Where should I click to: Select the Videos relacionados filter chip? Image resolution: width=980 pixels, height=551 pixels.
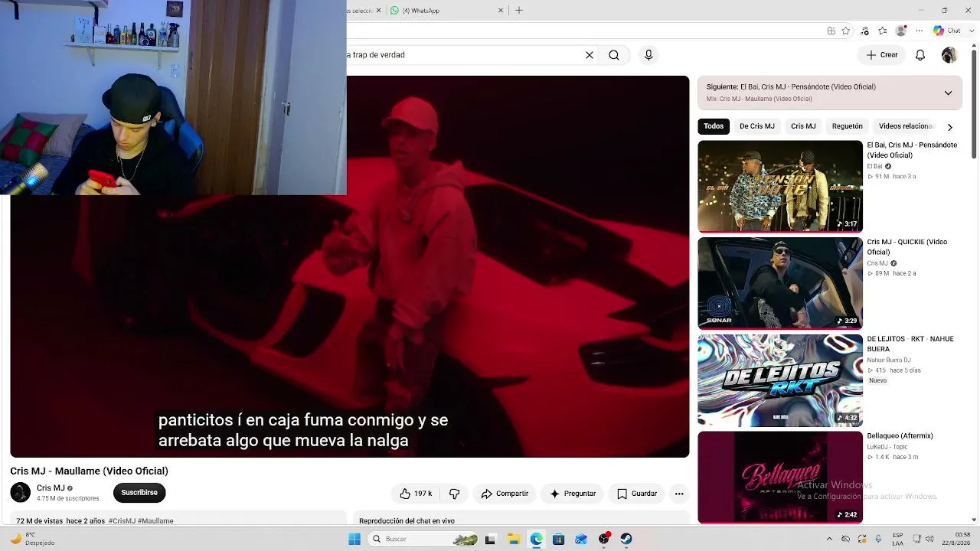(x=906, y=126)
